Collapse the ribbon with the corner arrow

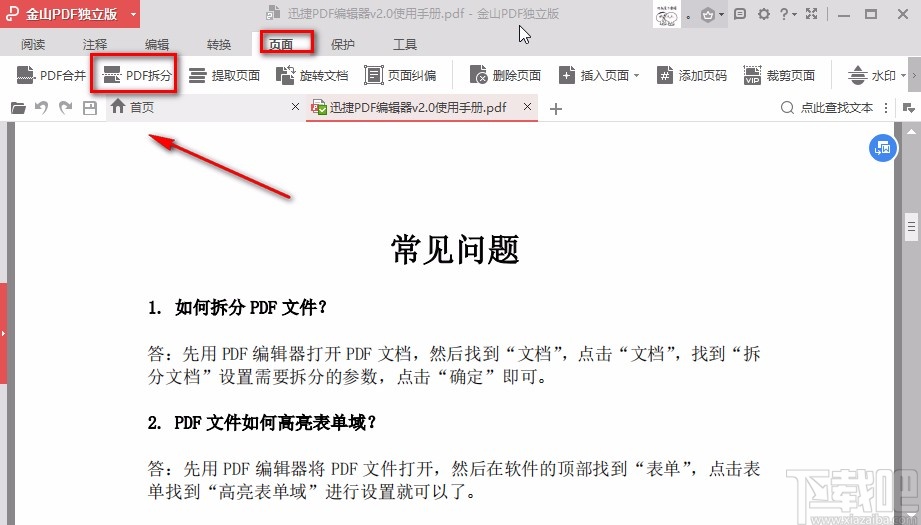coord(909,108)
